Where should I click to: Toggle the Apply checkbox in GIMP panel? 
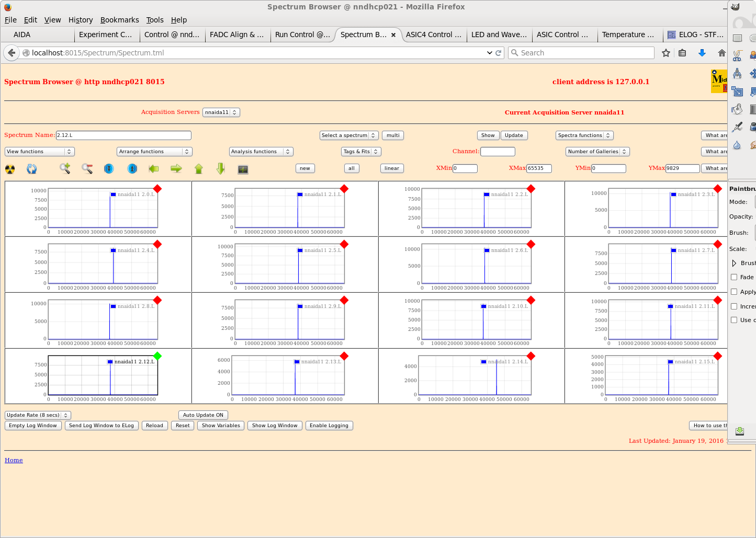tap(734, 292)
